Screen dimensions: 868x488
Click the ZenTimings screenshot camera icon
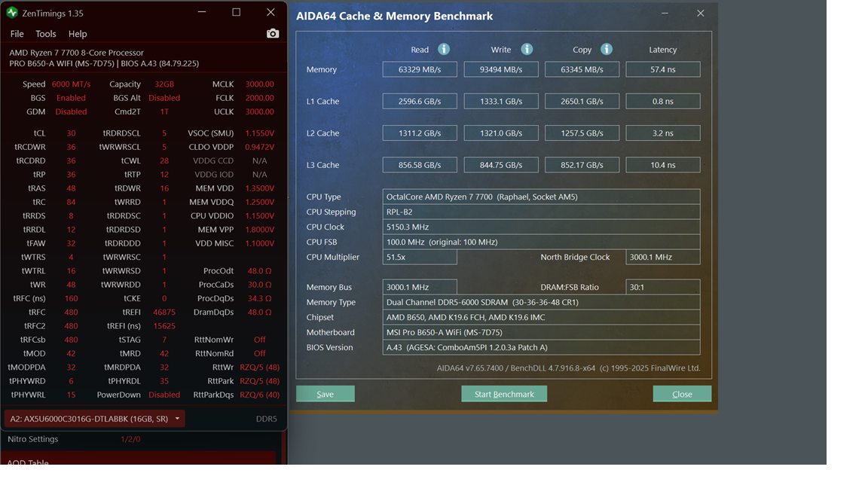[272, 34]
